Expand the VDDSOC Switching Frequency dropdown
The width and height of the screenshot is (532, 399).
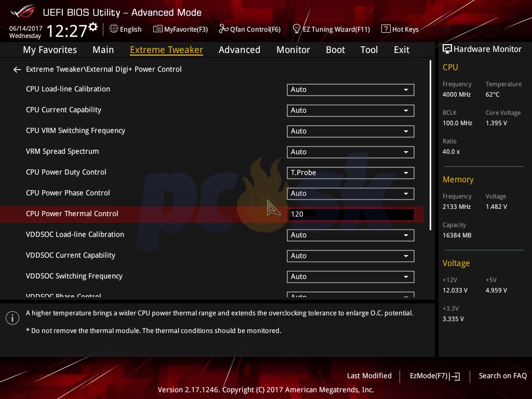(351, 276)
